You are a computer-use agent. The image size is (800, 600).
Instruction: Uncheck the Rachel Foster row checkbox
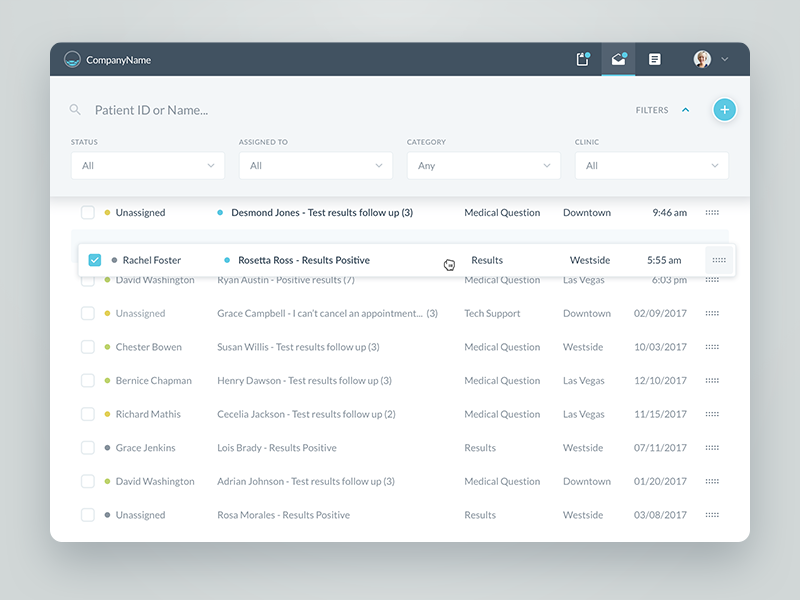(x=94, y=259)
